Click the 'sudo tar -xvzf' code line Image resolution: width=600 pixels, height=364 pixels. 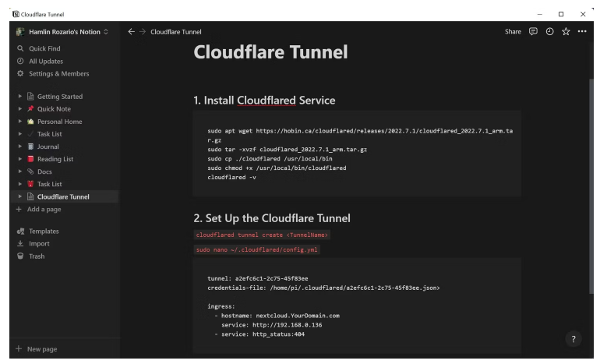pyautogui.click(x=287, y=150)
